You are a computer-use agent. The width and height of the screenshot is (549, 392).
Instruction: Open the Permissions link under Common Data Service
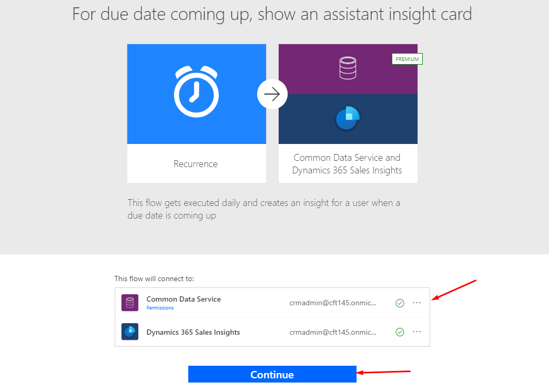click(x=160, y=307)
